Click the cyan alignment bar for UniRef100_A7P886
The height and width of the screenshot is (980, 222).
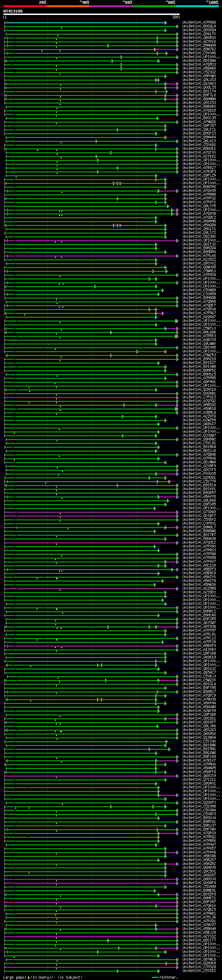tap(85, 23)
